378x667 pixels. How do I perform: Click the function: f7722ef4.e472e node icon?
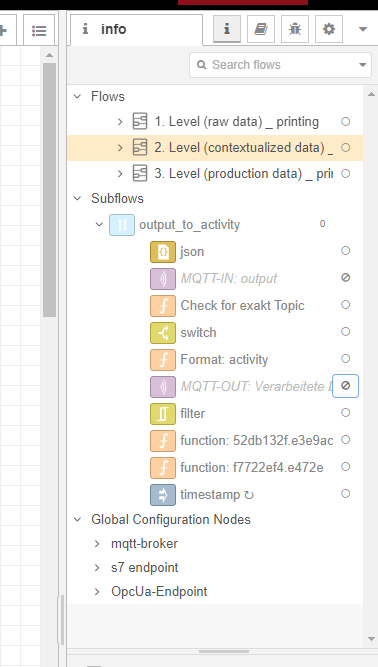(163, 467)
